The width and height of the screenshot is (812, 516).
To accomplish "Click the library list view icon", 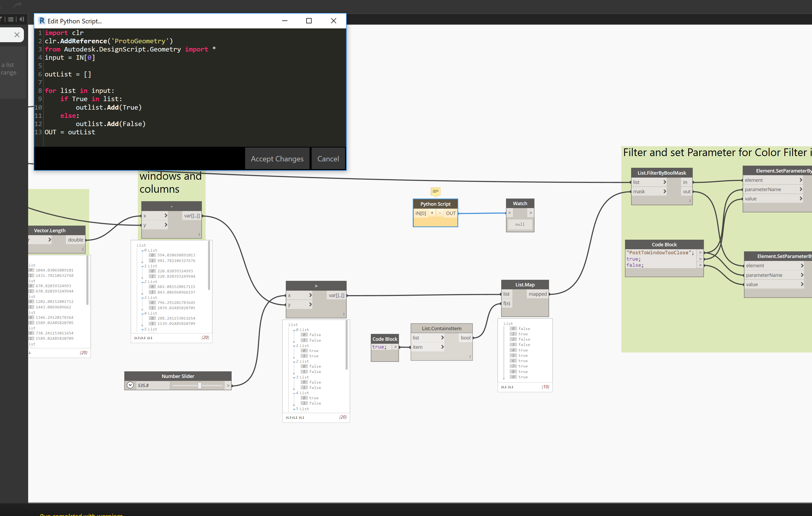I will pyautogui.click(x=11, y=19).
